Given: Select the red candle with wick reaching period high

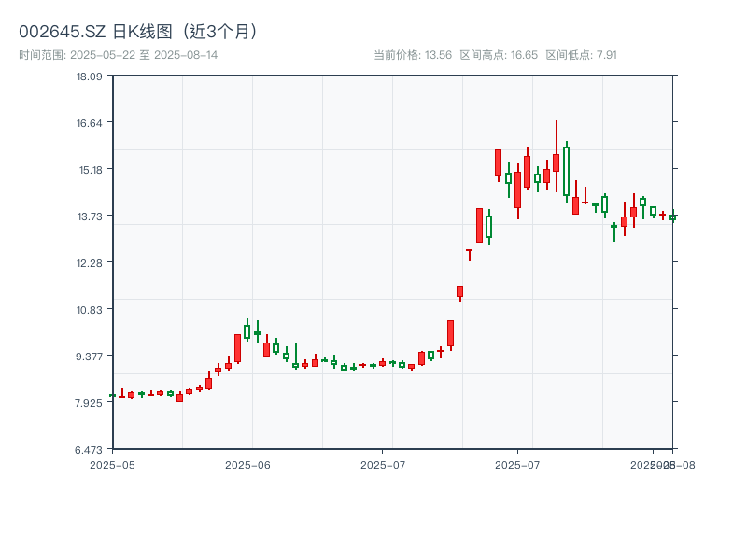Looking at the screenshot, I should click(x=556, y=162).
